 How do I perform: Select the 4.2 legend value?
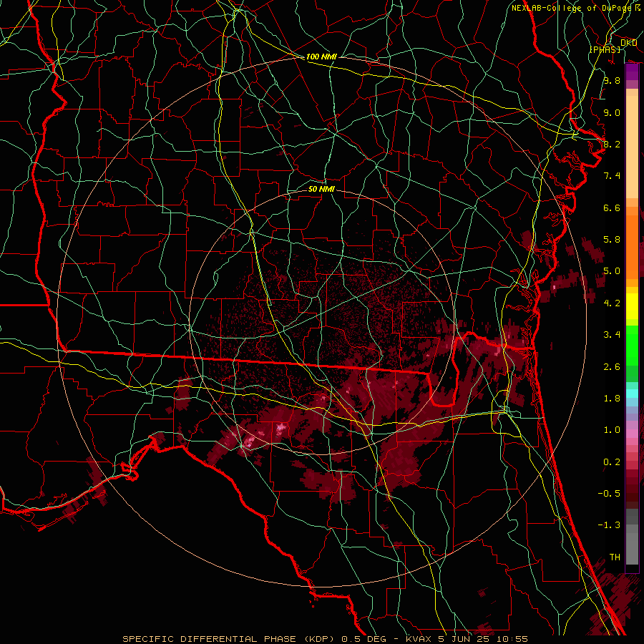(612, 303)
